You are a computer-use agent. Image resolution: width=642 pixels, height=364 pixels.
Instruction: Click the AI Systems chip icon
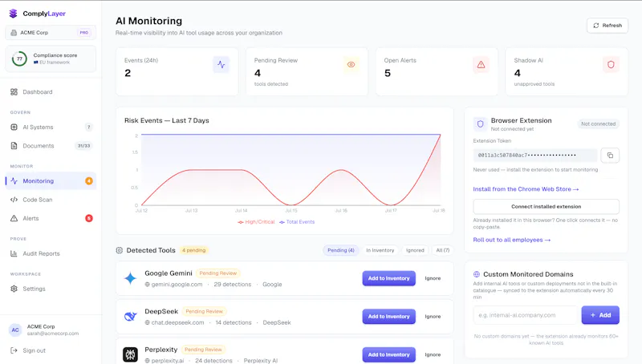(x=14, y=127)
